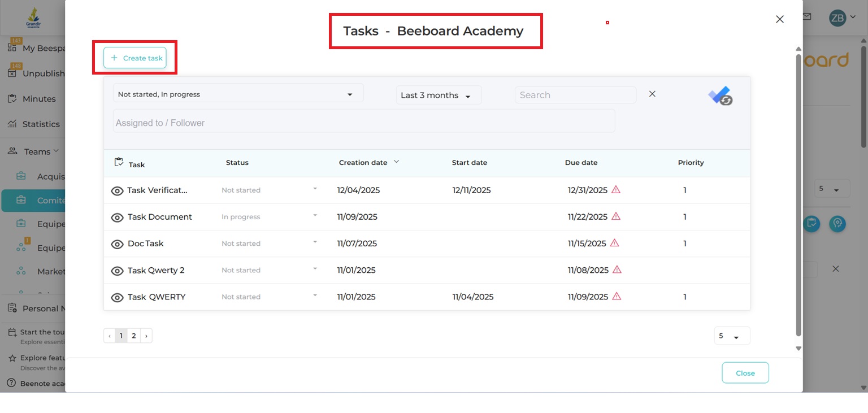Open the status filter showing Not started, In progress
The image size is (868, 413).
[237, 93]
